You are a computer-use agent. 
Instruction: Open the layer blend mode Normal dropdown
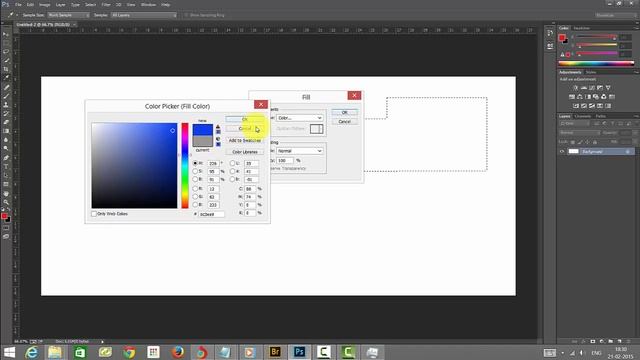(580, 133)
